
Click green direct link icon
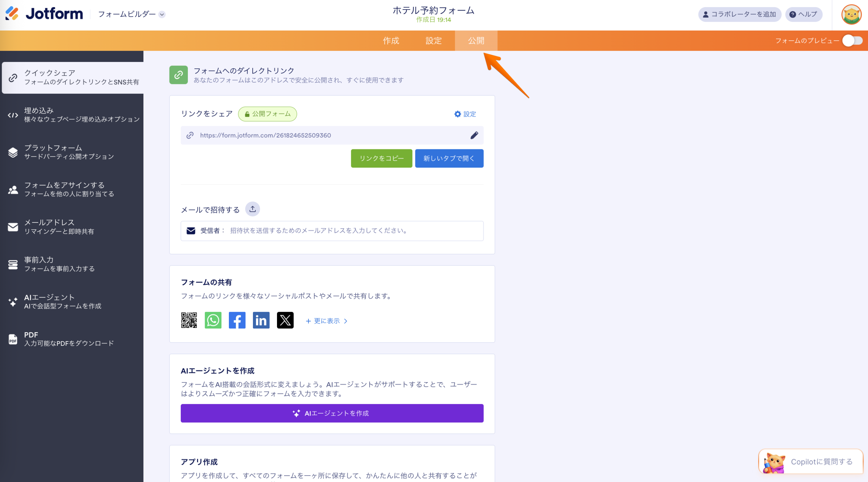click(x=178, y=75)
